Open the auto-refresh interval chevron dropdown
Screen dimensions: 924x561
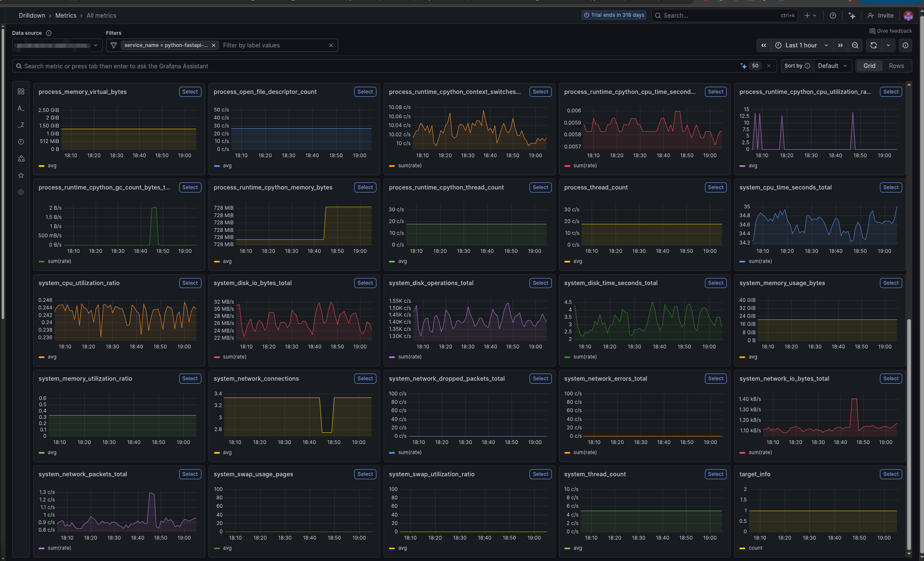[888, 45]
